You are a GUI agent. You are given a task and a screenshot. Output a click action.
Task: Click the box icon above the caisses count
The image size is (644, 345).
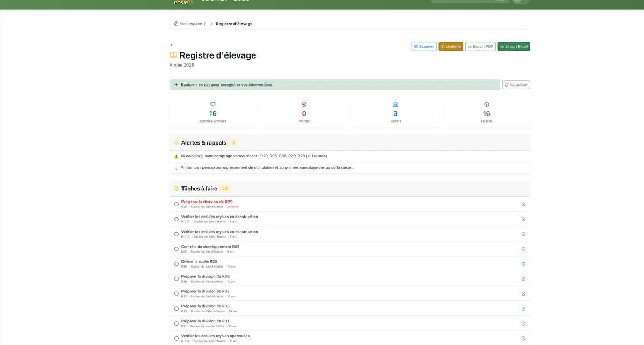(486, 104)
